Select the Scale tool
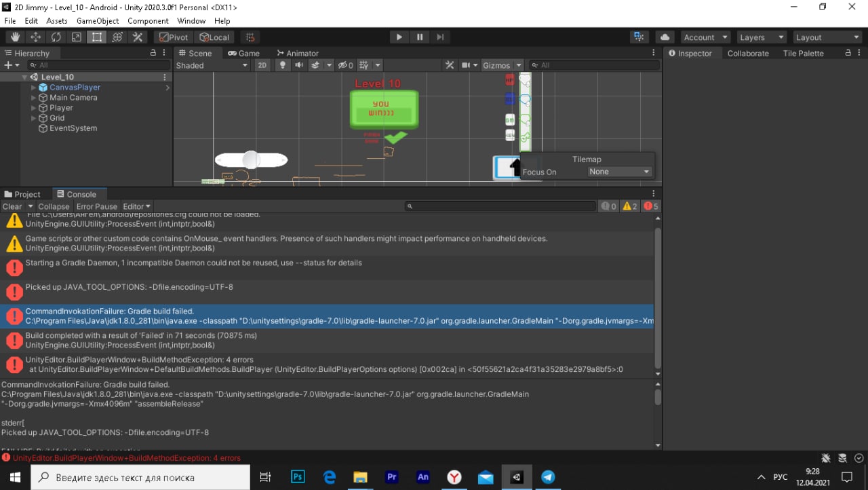The height and width of the screenshot is (490, 868). pos(76,37)
